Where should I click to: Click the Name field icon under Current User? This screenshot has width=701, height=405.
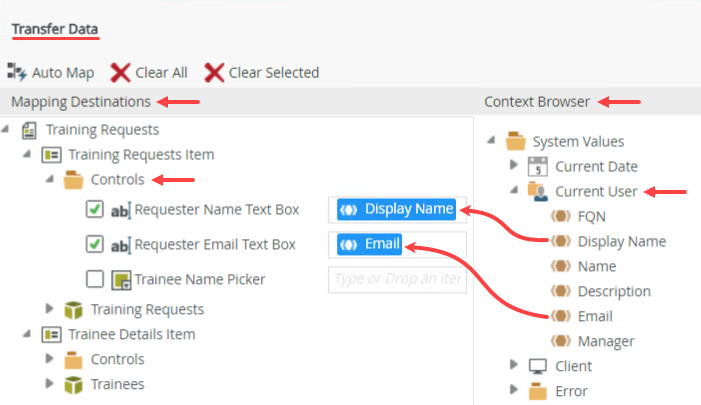(561, 266)
